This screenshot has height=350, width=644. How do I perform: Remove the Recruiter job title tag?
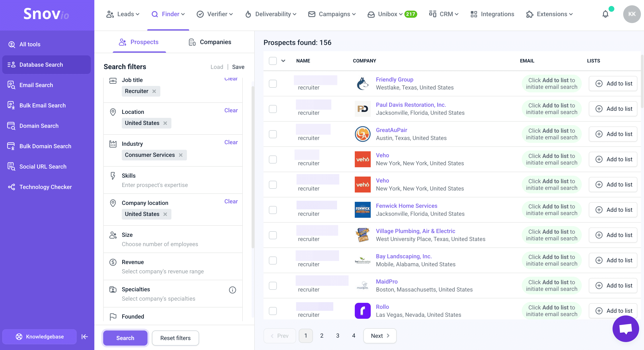click(x=154, y=91)
